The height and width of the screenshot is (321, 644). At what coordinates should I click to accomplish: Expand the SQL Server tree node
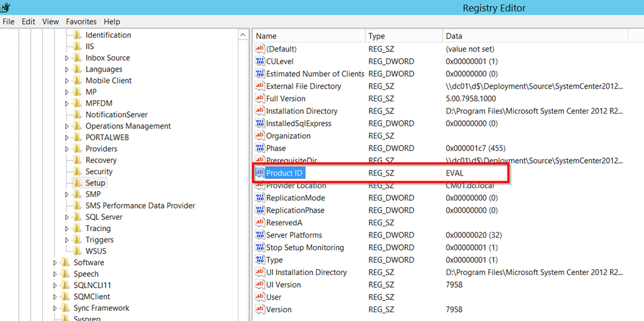pos(67,217)
